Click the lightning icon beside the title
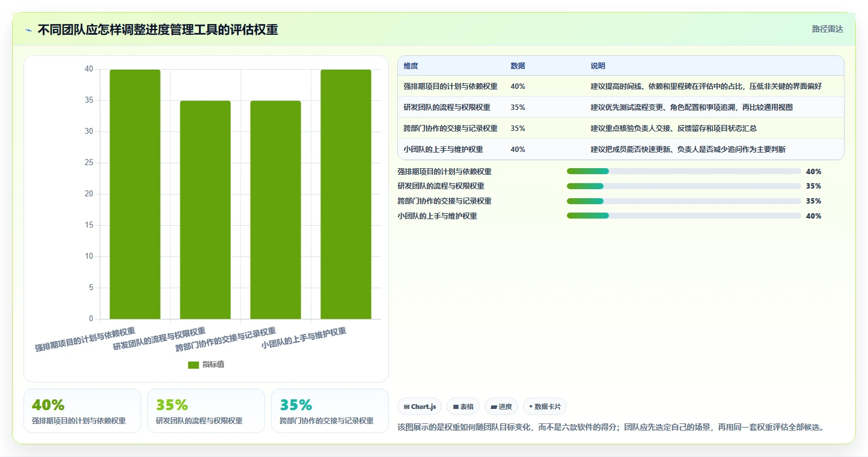The width and height of the screenshot is (868, 457). pyautogui.click(x=28, y=30)
